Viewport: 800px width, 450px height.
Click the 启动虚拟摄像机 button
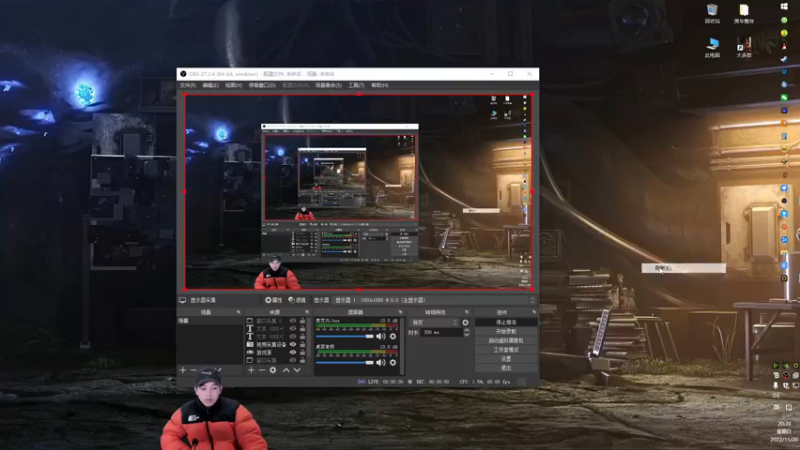click(506, 341)
